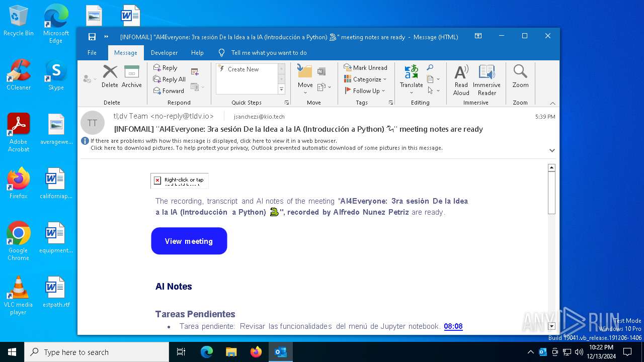This screenshot has width=644, height=362.
Task: Customize Quick Access Toolbar arrow
Action: pos(106,37)
